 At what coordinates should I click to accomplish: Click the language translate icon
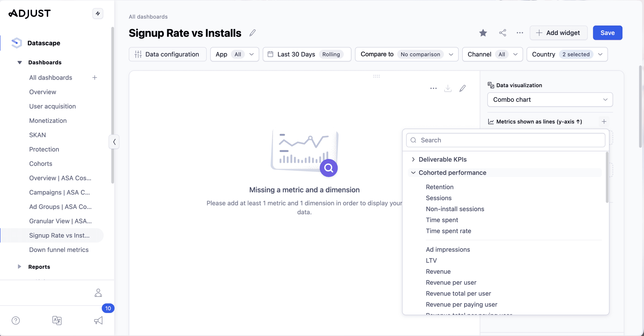57,320
